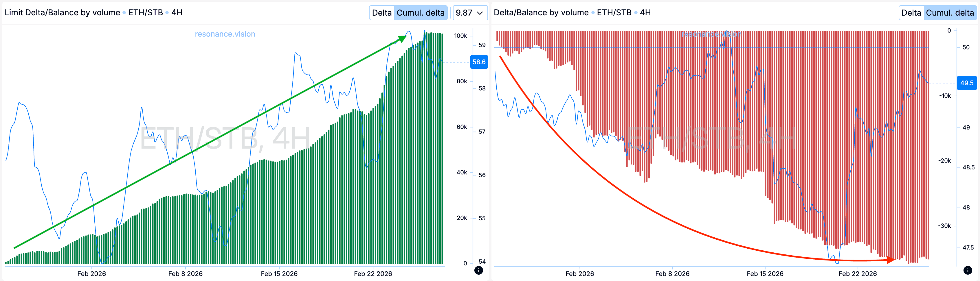Viewport: 980px width, 281px height.
Task: Click the chevron beside the 9.87 value
Action: coord(480,13)
